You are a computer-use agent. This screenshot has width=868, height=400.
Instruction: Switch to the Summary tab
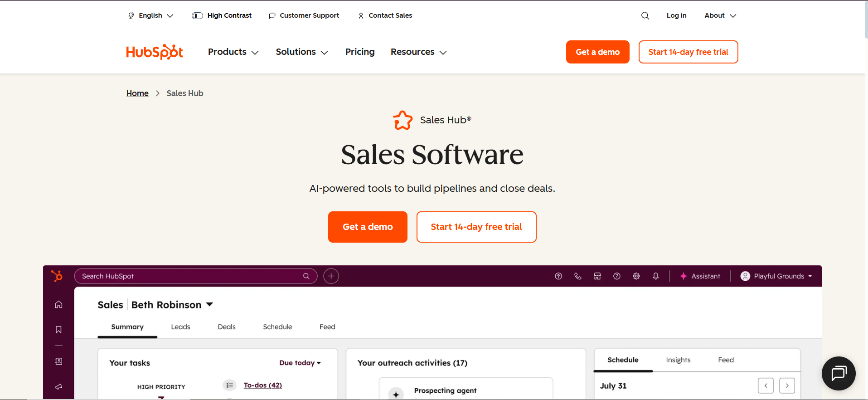[x=127, y=327]
